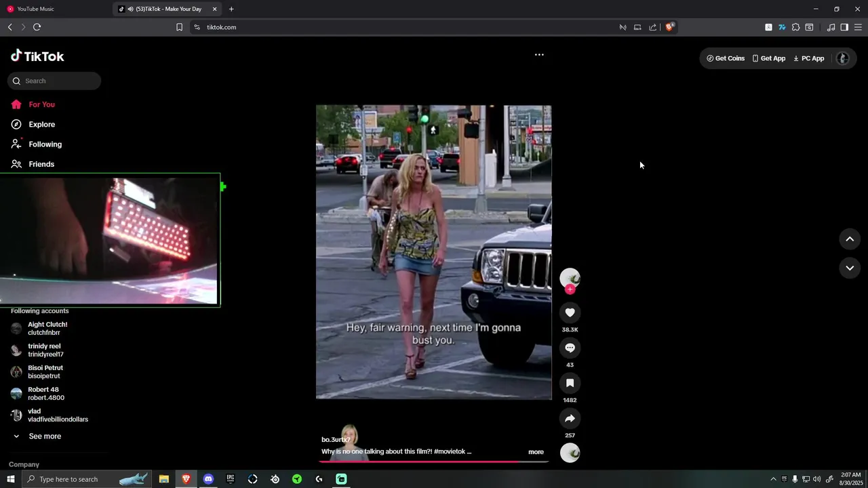Screen dimensions: 868x488
Task: Open SteelSeries app from taskbar
Action: click(275, 479)
